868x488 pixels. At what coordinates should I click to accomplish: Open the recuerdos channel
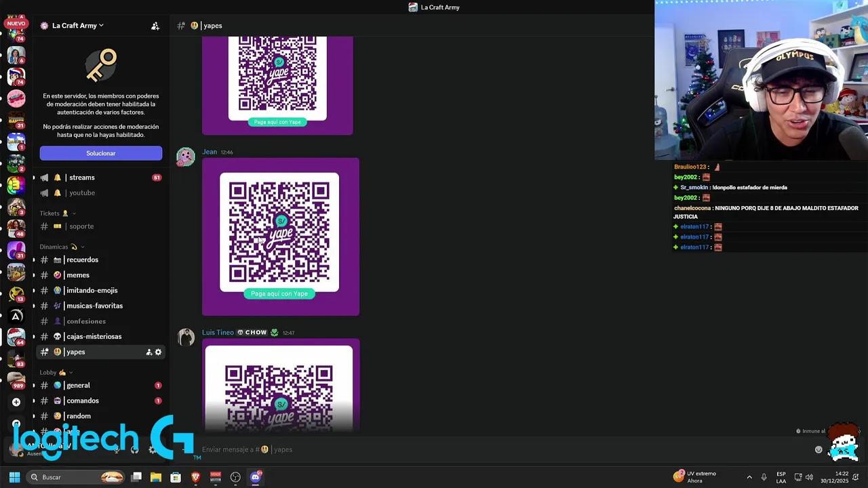coord(99,260)
